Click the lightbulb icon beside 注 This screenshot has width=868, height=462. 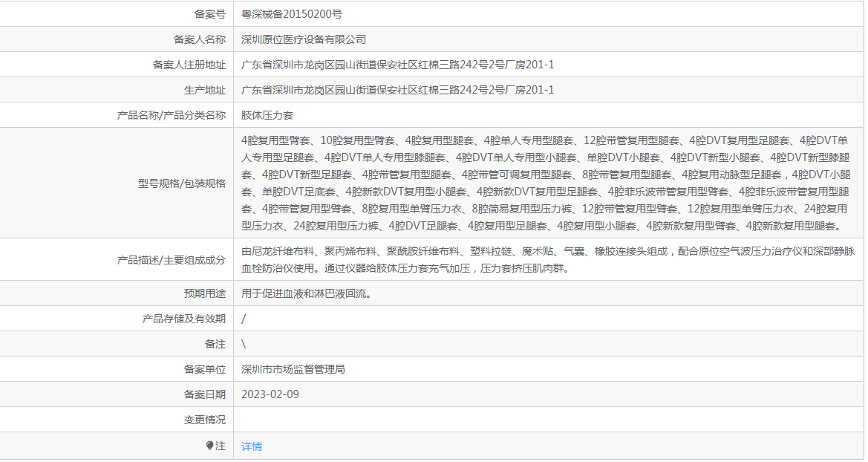click(x=210, y=446)
